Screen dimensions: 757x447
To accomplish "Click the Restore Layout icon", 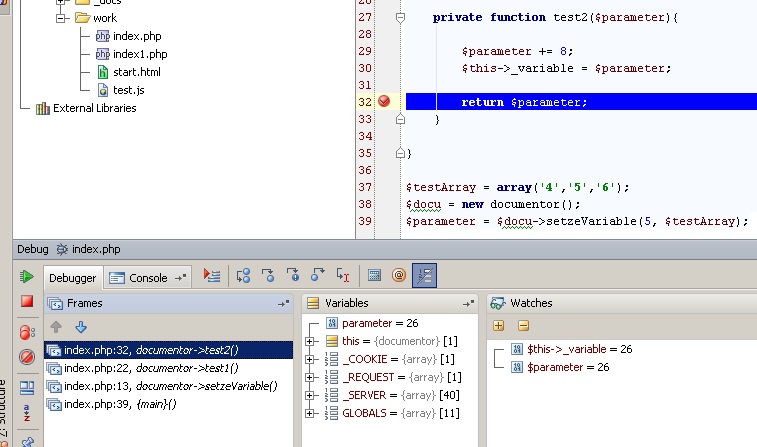I will tap(27, 388).
